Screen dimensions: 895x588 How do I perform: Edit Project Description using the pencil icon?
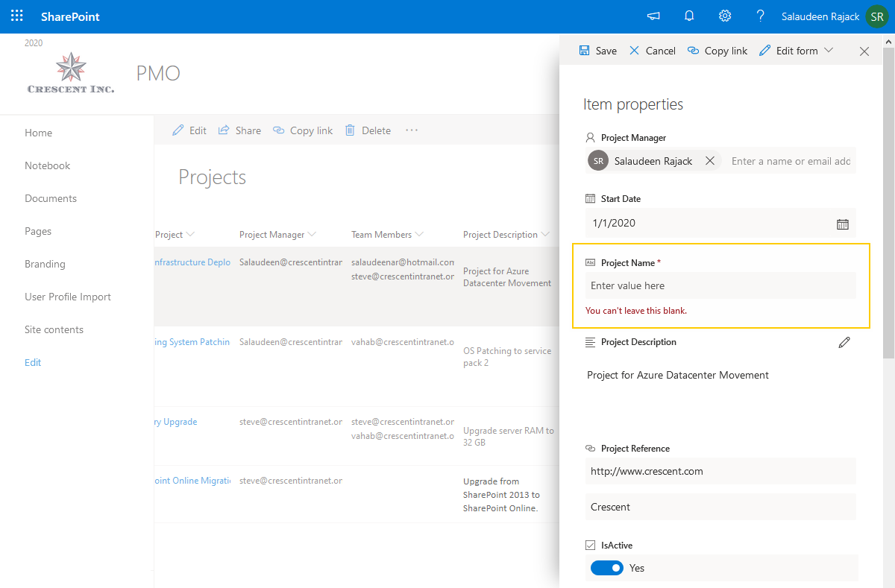(844, 341)
